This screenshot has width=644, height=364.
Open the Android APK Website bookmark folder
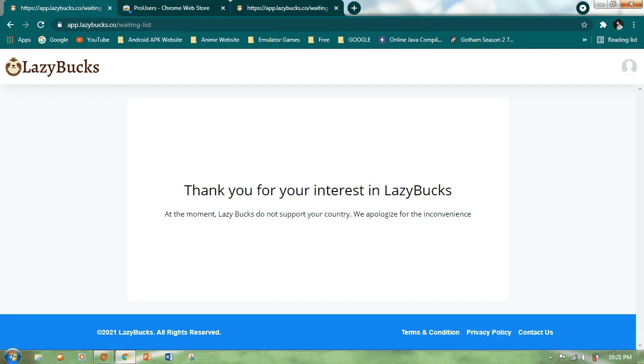coord(150,40)
